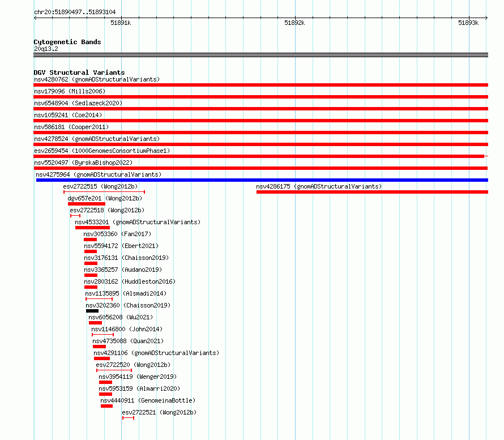Open nsv5520497 ByrskaBishop2022 variant
The image size is (504, 440).
tap(83, 163)
